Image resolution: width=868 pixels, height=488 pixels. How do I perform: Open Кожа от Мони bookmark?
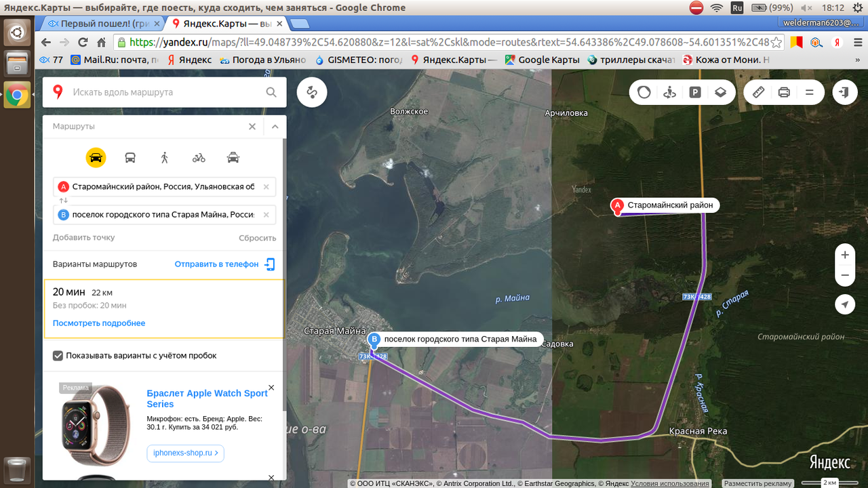726,60
